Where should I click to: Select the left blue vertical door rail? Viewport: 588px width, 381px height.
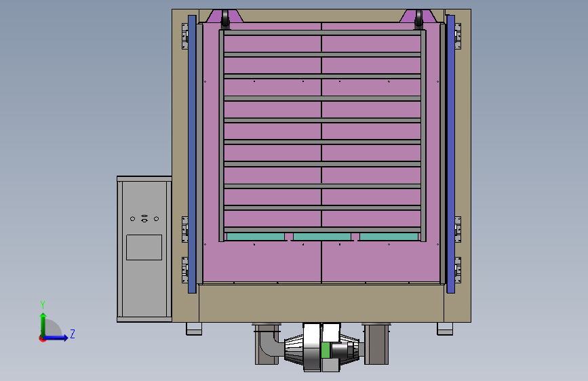192,154
